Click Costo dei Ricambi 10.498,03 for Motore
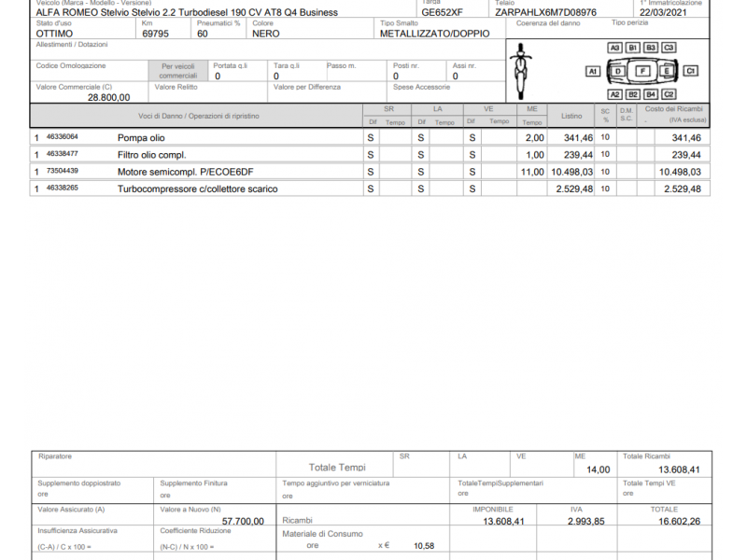 pyautogui.click(x=680, y=172)
